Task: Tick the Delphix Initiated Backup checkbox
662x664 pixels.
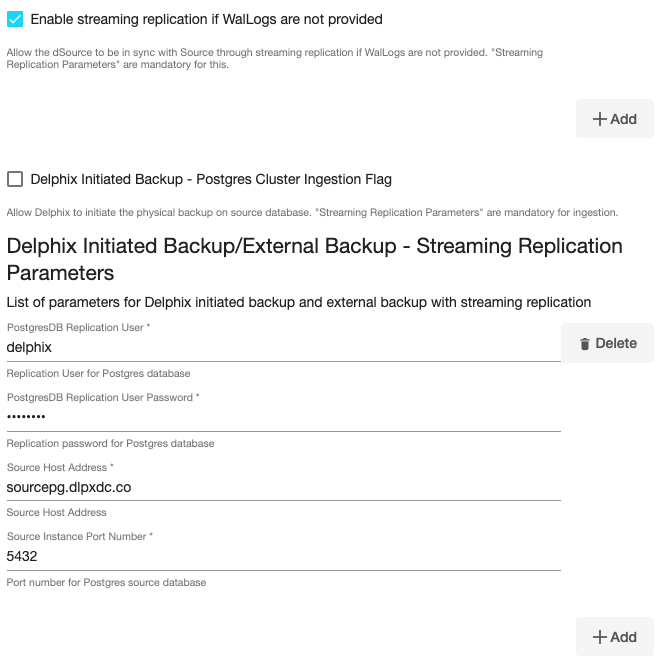Action: pos(15,180)
